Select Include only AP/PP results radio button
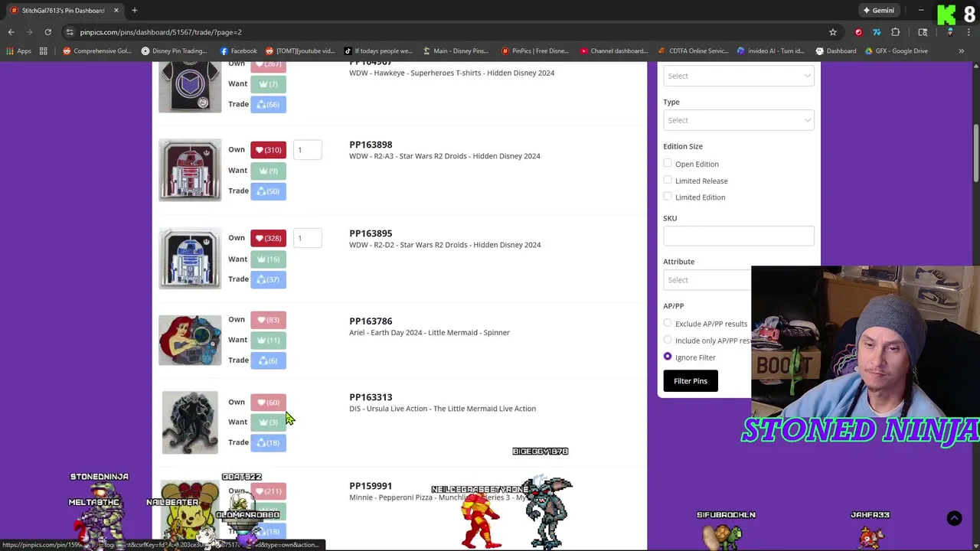 [x=668, y=341]
